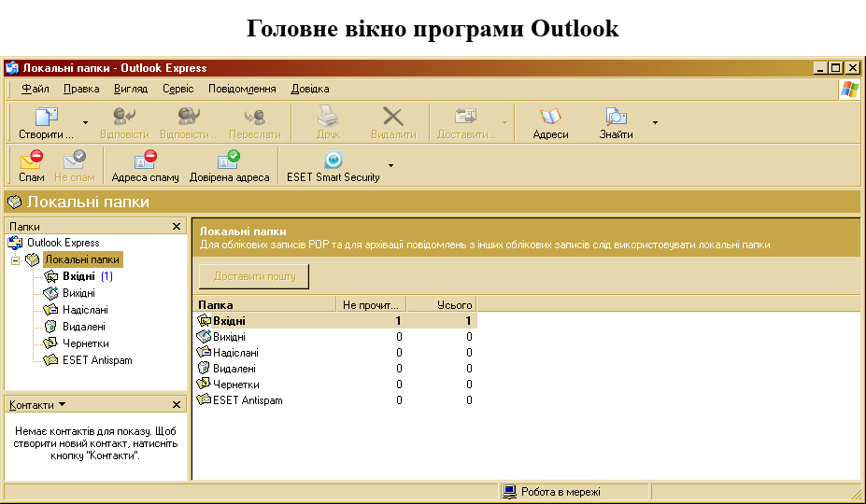Open Чернетки folder in the tree
Viewport: 866px width, 504px height.
click(85, 343)
